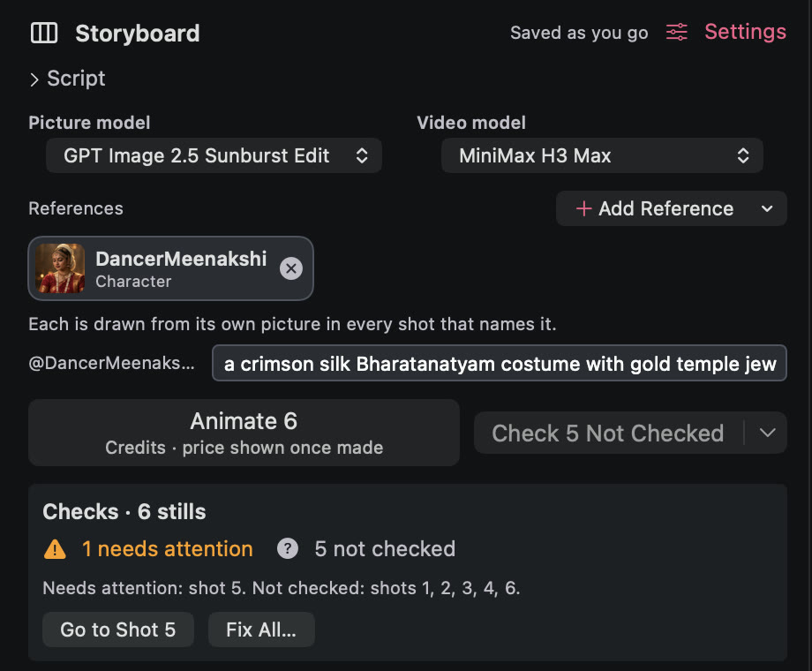Click the Animate 6 button
Image resolution: width=812 pixels, height=671 pixels.
(244, 433)
